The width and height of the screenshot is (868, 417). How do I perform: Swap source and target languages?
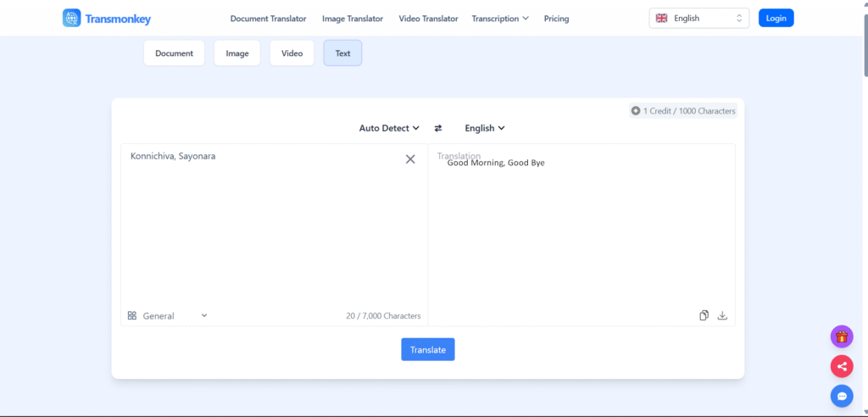pos(438,128)
